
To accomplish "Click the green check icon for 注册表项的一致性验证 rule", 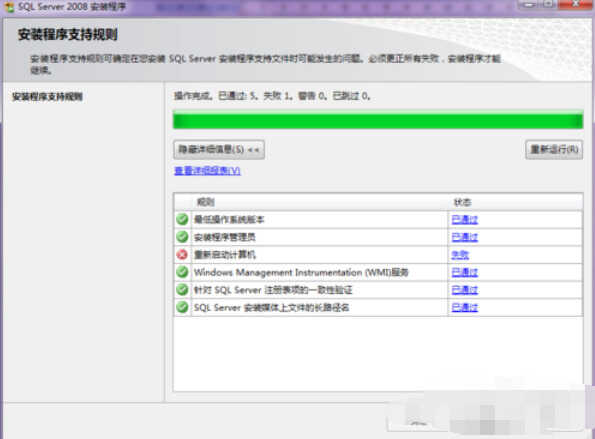I will tap(182, 290).
